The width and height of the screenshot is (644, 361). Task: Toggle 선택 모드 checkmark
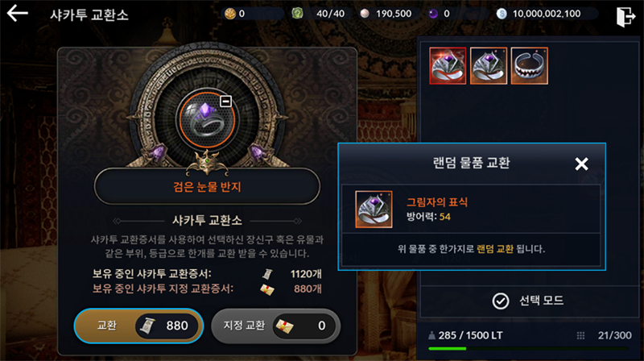[500, 301]
